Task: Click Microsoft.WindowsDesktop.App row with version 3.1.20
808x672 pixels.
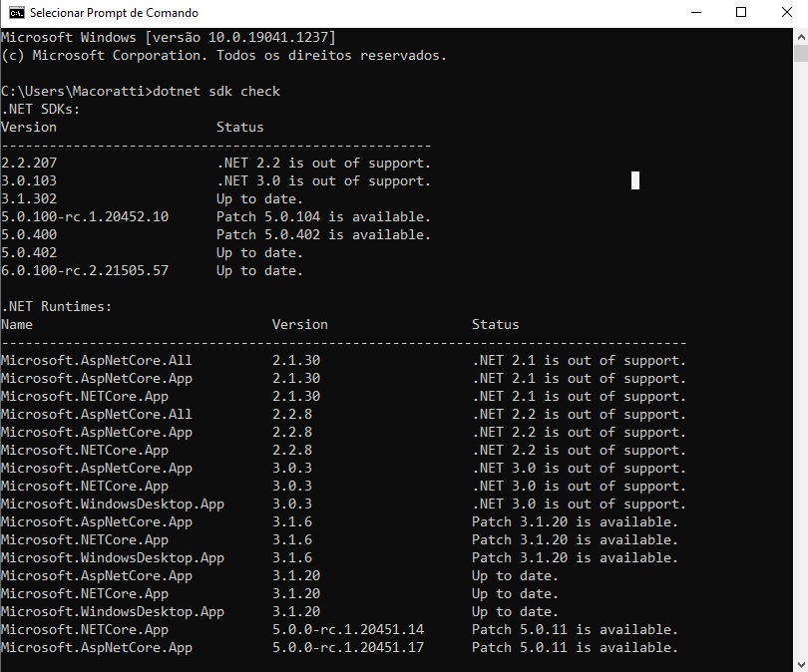Action: coord(280,612)
